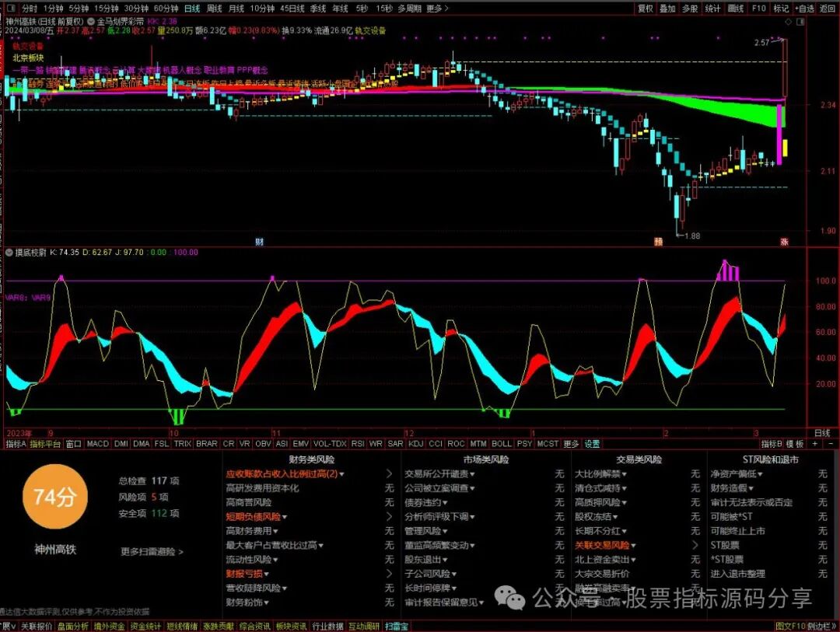Viewport: 840px width, 632px height.
Task: Select the 年线 yearly period
Action: 340,8
